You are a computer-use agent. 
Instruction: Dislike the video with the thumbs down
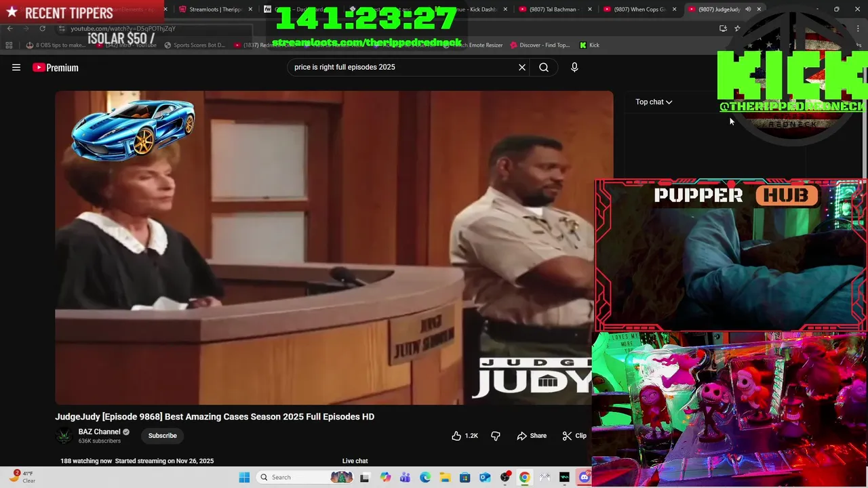click(x=496, y=436)
